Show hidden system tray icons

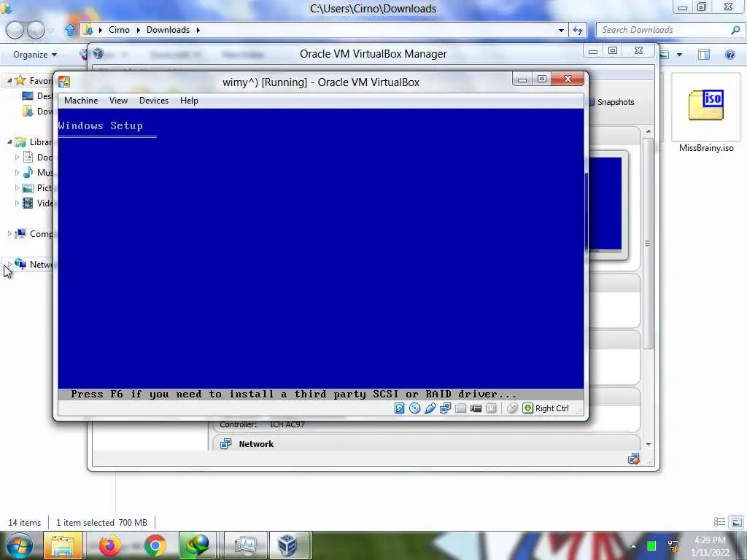633,546
